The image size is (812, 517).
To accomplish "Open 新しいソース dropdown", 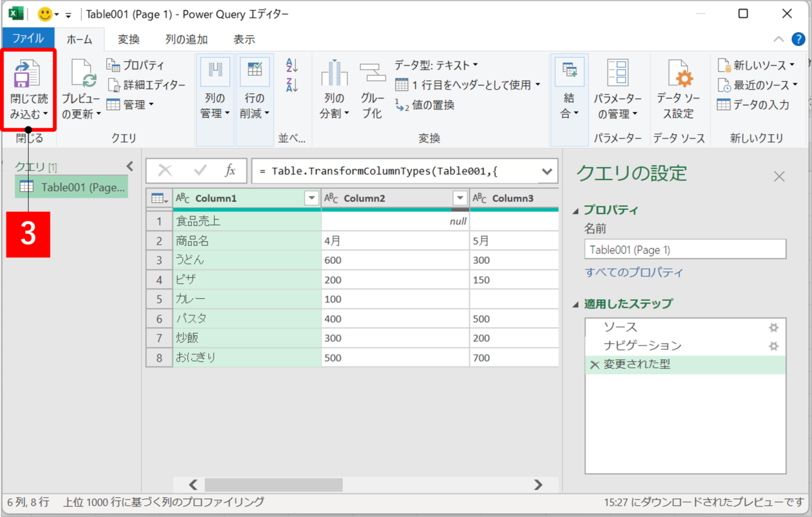I will point(756,65).
